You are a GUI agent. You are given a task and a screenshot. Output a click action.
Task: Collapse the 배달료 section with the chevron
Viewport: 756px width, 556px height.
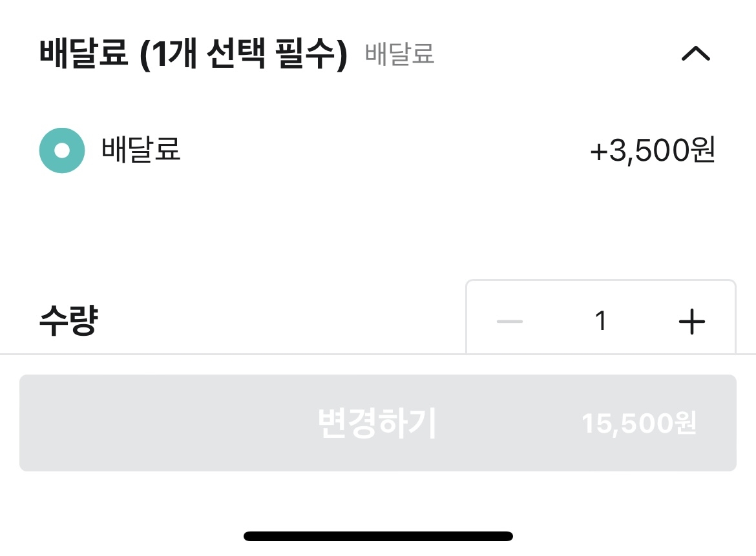[x=695, y=54]
